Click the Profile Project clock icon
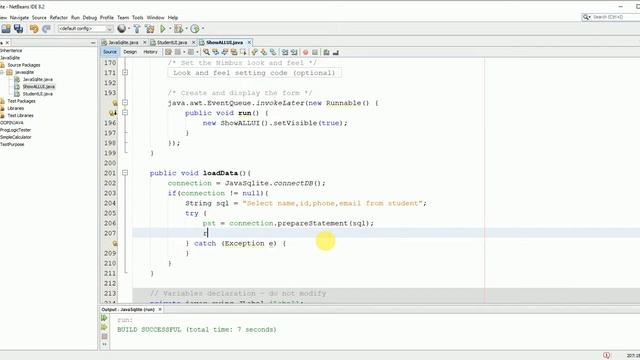Screen dimensions: 640x360 click(x=195, y=29)
